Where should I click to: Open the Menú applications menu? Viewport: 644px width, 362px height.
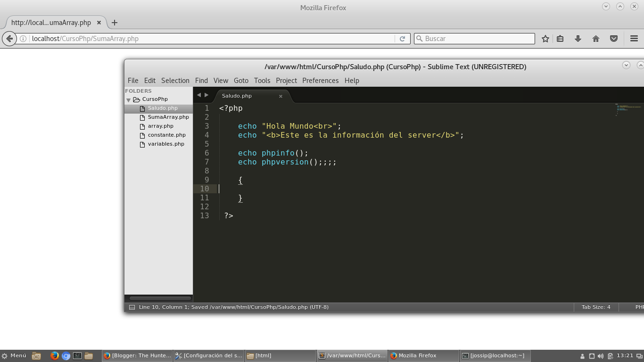click(x=14, y=356)
